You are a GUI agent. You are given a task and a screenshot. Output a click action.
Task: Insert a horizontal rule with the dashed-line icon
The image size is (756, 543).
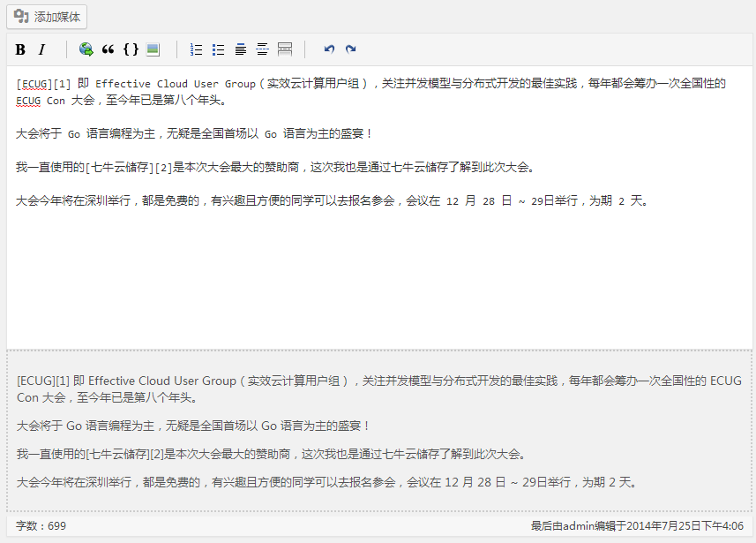(x=262, y=49)
